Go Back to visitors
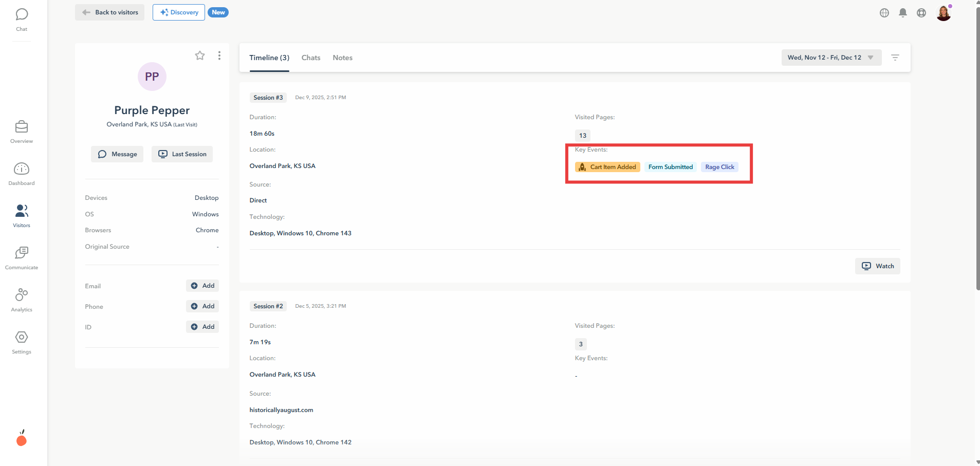 109,12
